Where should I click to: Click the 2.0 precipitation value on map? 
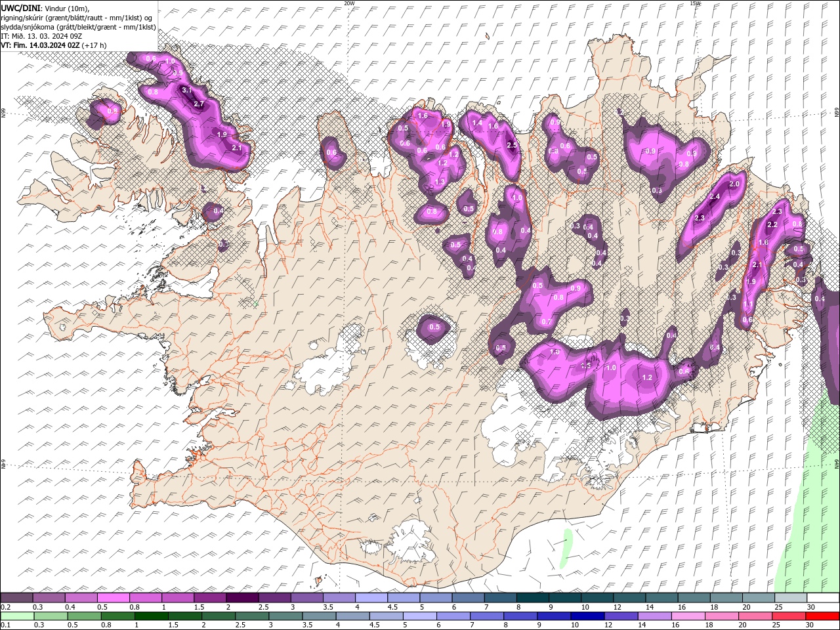pyautogui.click(x=734, y=184)
